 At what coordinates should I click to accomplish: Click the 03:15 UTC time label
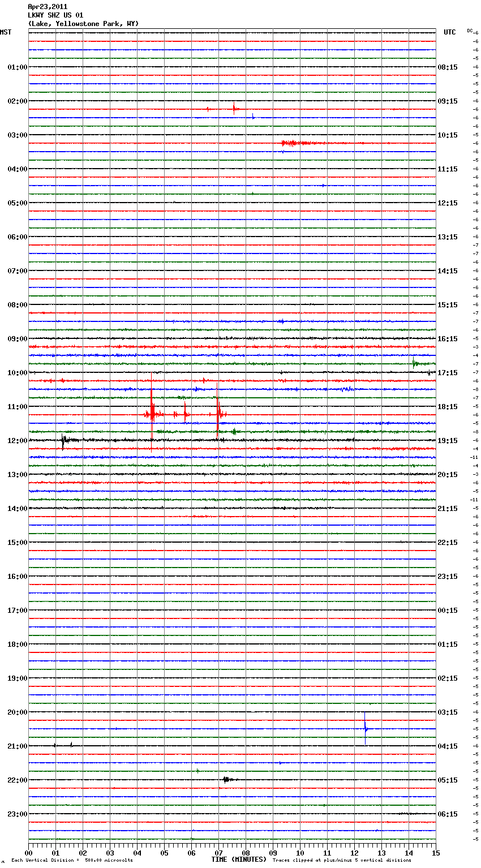point(448,712)
